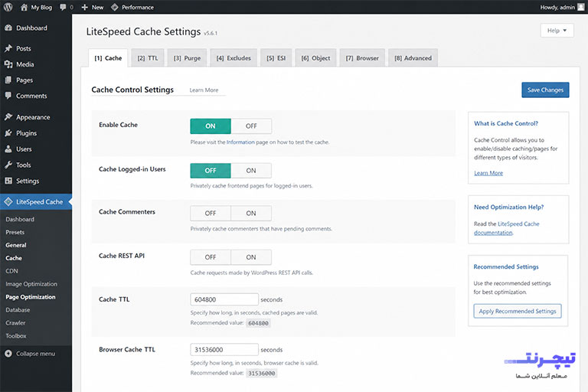Click the LiteSpeed Cache diamond sidebar icon
This screenshot has width=588, height=392.
click(8, 202)
